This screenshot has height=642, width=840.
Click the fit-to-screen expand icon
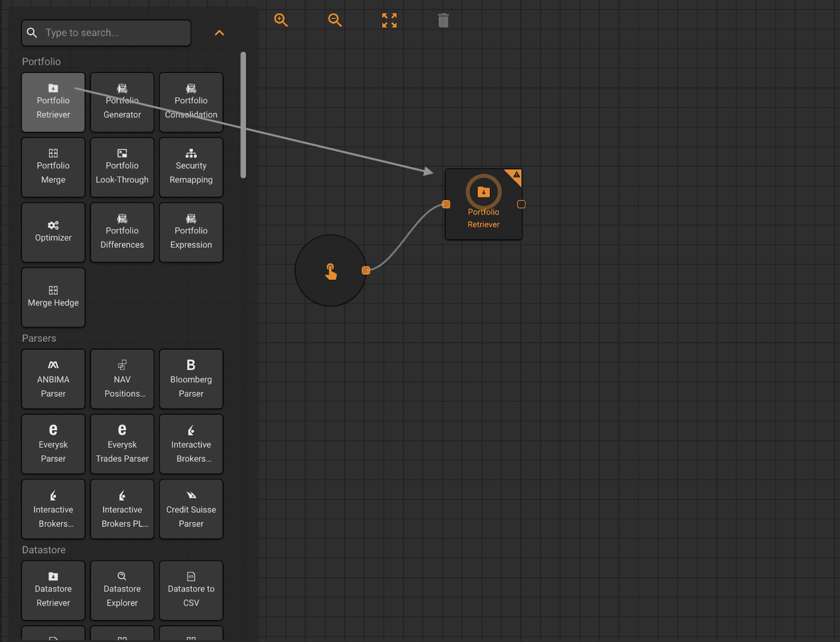point(389,20)
